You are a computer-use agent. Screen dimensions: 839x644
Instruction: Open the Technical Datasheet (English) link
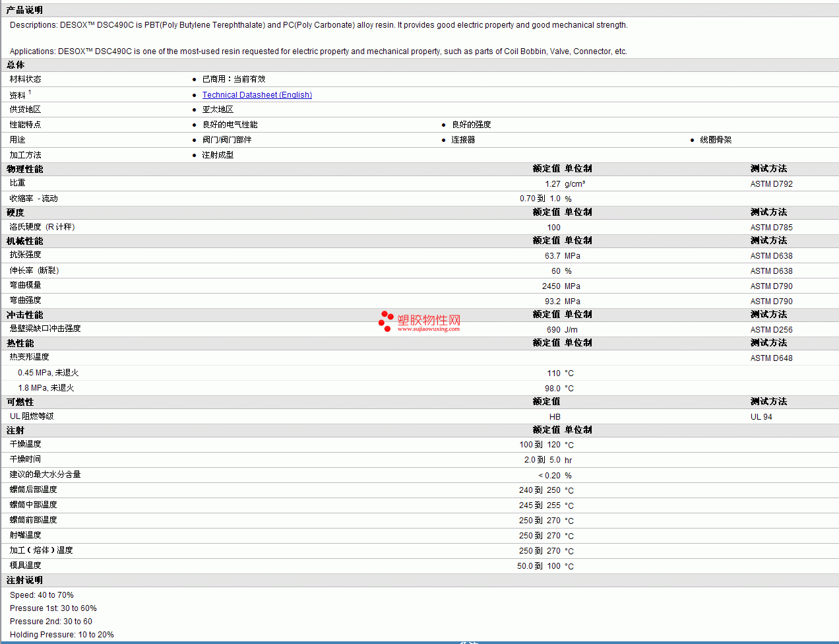(x=257, y=95)
